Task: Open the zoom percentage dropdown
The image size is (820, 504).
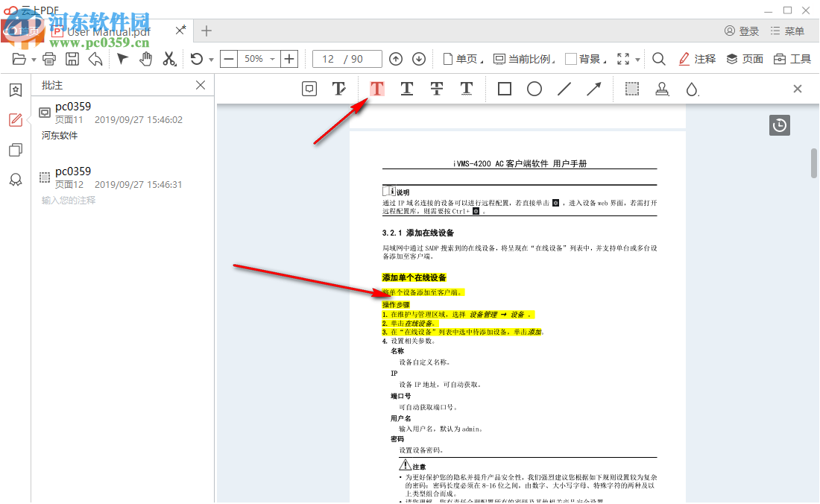Action: click(270, 58)
